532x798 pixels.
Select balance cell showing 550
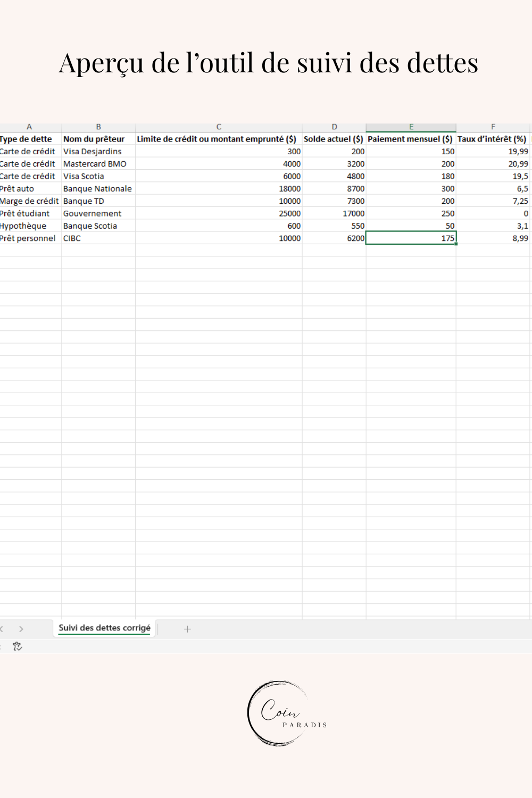[334, 226]
